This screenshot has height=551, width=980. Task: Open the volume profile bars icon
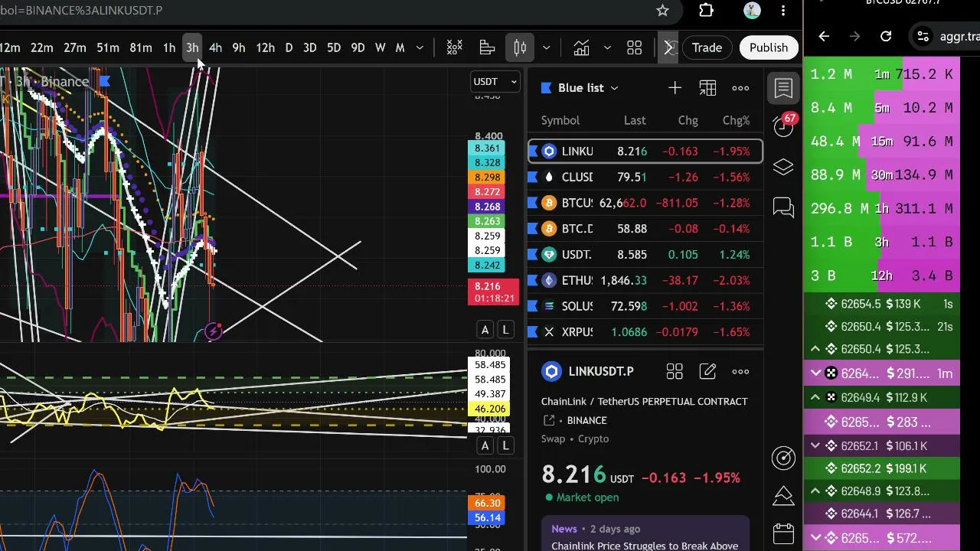click(487, 48)
